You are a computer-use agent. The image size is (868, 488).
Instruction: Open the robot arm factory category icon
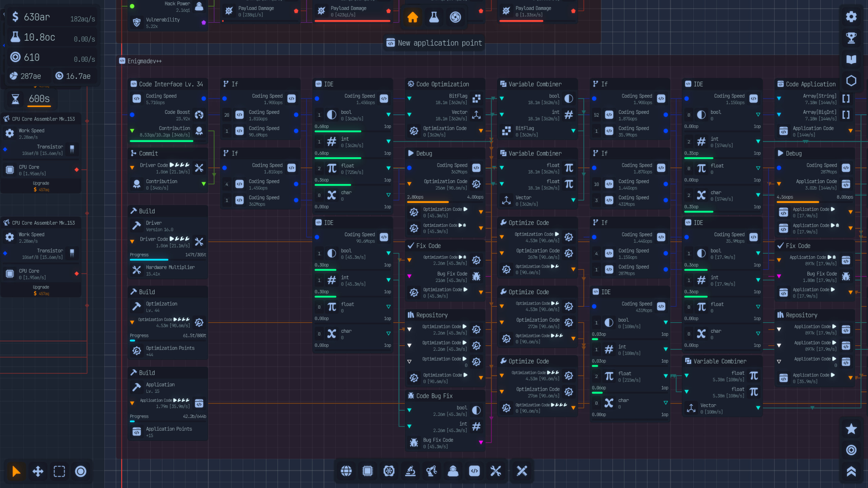(x=432, y=471)
